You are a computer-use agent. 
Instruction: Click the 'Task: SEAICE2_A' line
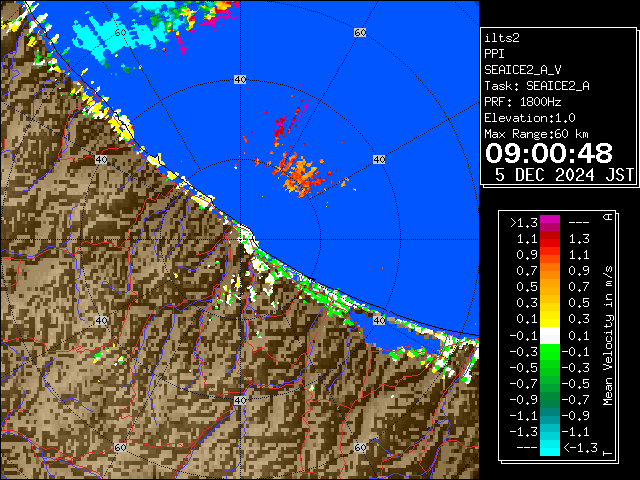(x=537, y=86)
